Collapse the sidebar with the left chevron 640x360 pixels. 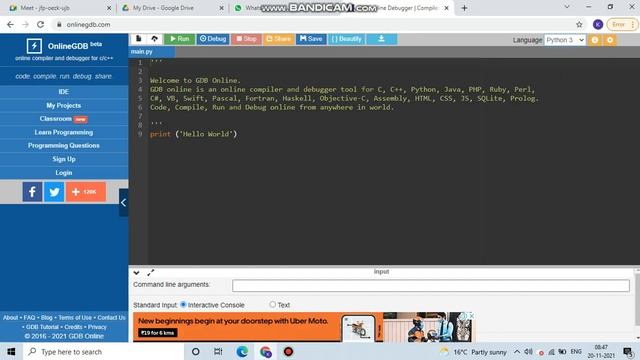(x=123, y=202)
